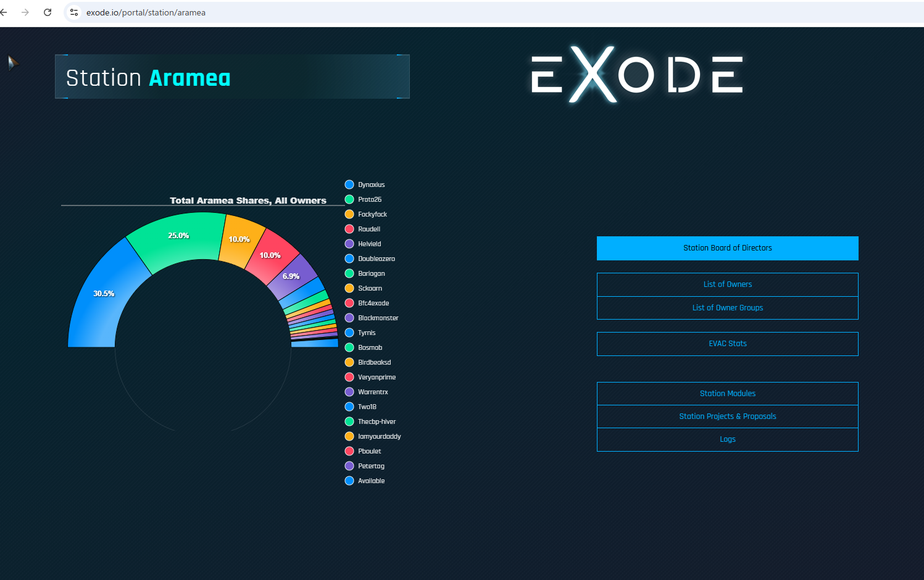Click the 'Station Aramea' heading

click(x=148, y=78)
